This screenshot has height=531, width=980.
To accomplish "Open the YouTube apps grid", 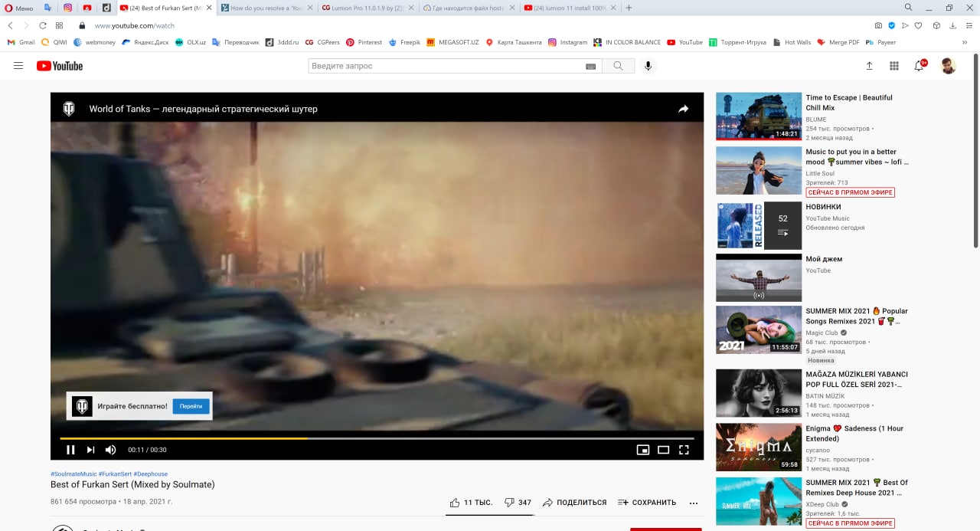I will [x=893, y=66].
